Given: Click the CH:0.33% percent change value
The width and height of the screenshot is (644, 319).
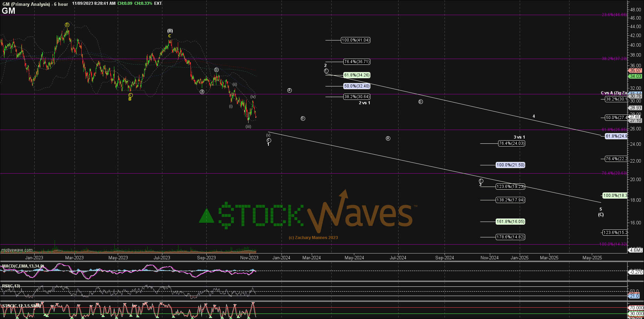Looking at the screenshot, I should pos(143,3).
